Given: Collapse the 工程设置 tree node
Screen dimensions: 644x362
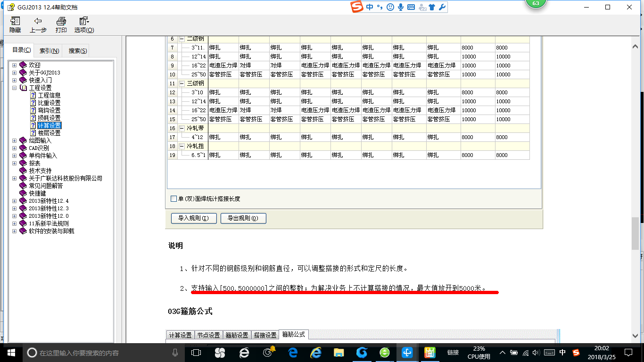Looking at the screenshot, I should [14, 88].
